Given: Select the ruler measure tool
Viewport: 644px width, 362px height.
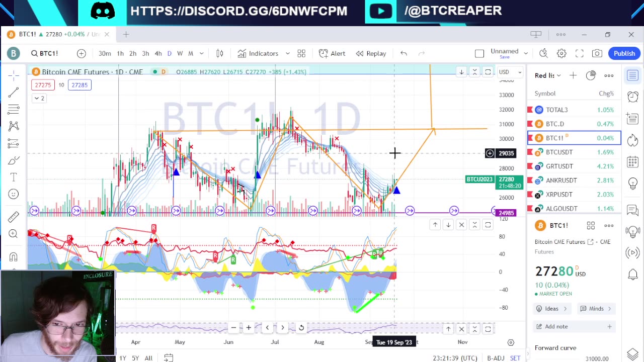Looking at the screenshot, I should 14,217.
